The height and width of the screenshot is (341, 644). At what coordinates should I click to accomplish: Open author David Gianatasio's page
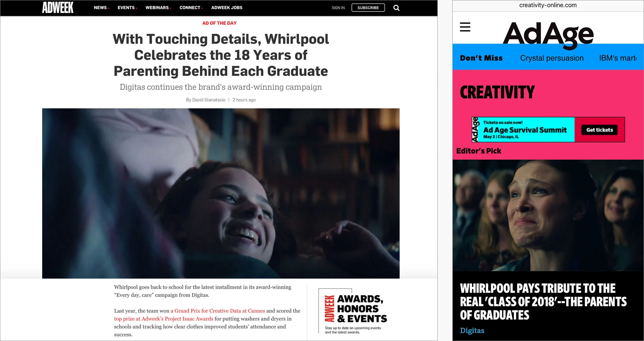pos(209,100)
